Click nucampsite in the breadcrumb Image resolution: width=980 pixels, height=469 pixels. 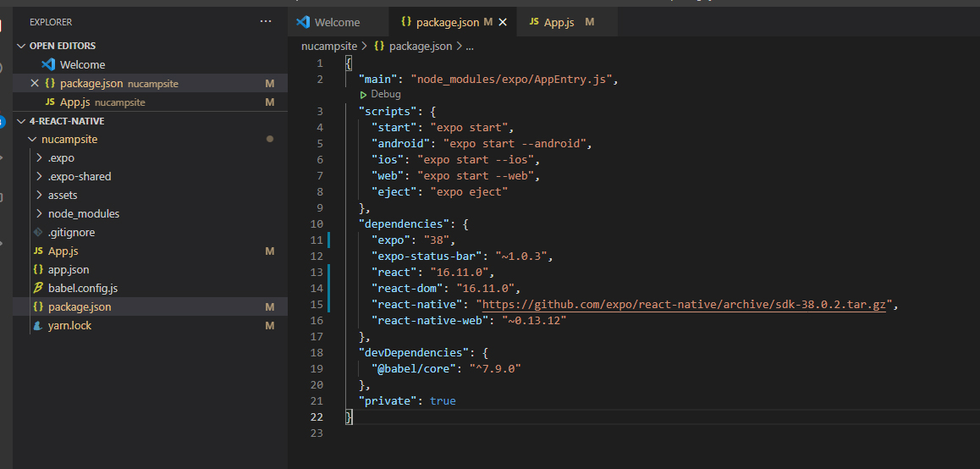(x=328, y=46)
